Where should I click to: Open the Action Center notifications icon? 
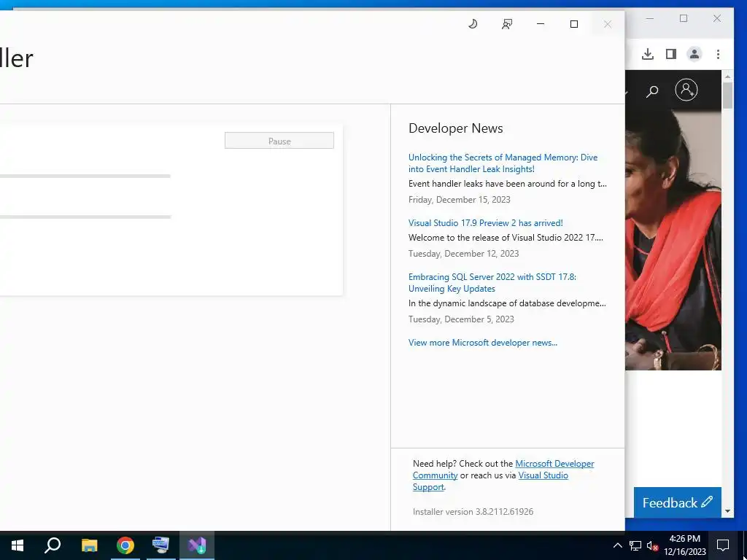[723, 545]
